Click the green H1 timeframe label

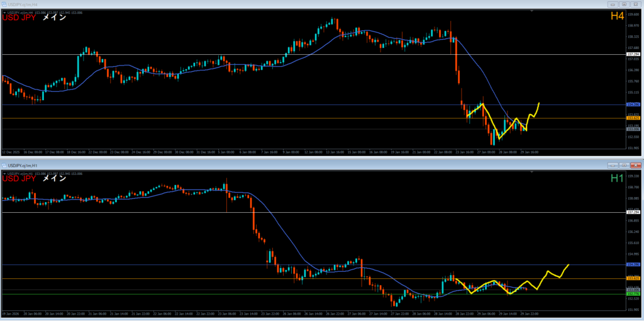tap(616, 179)
